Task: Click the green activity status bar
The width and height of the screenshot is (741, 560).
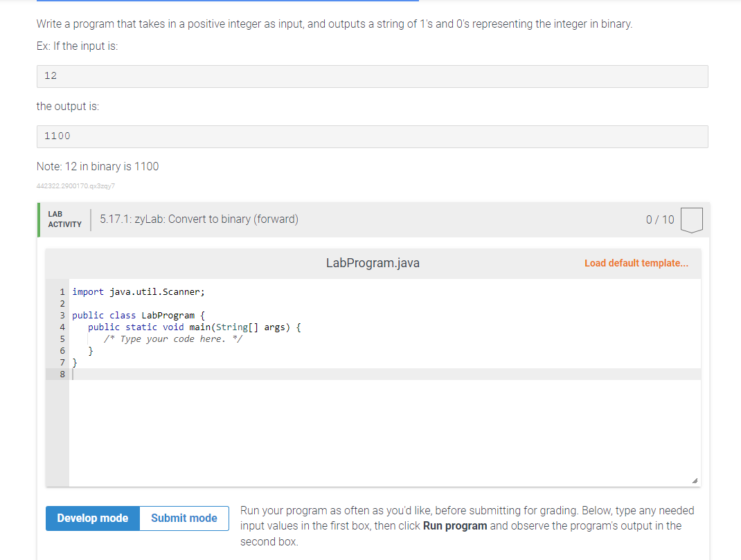Action: pos(39,219)
